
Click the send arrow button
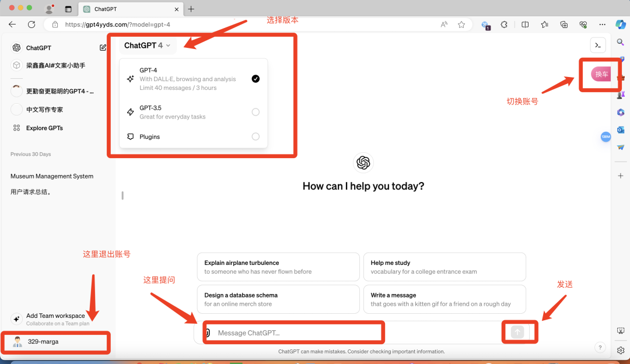point(517,332)
